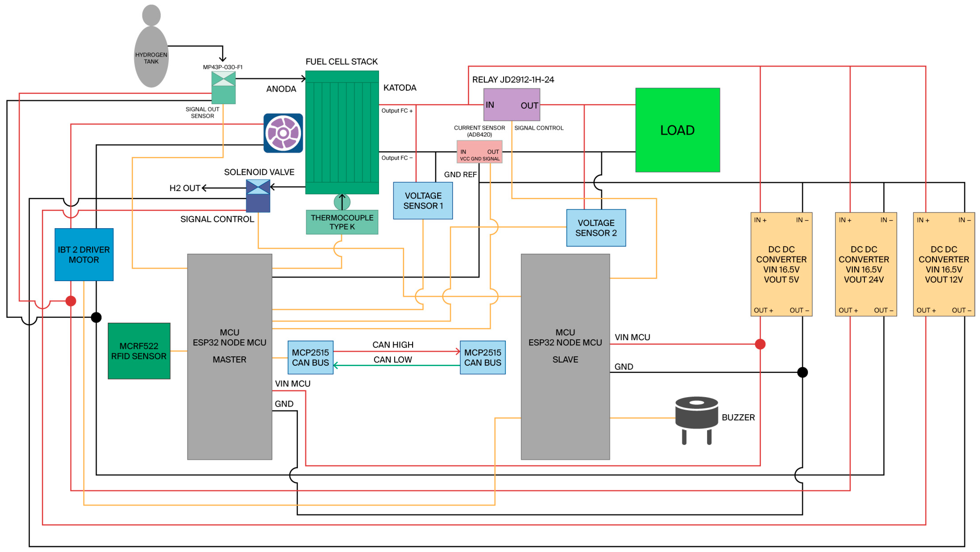Screen dimensions: 980x552
Task: Click the slave ESP32 MCU block
Action: [565, 356]
